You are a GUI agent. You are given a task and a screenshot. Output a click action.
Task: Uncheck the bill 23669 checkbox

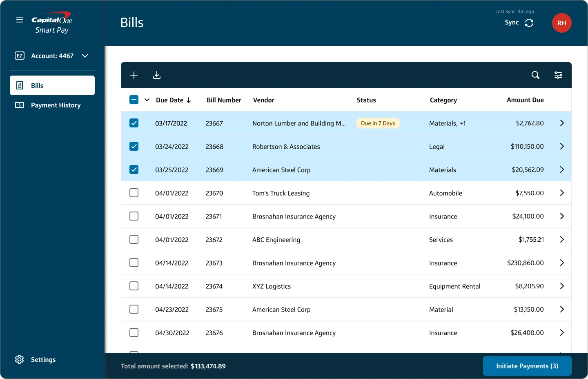pyautogui.click(x=134, y=169)
